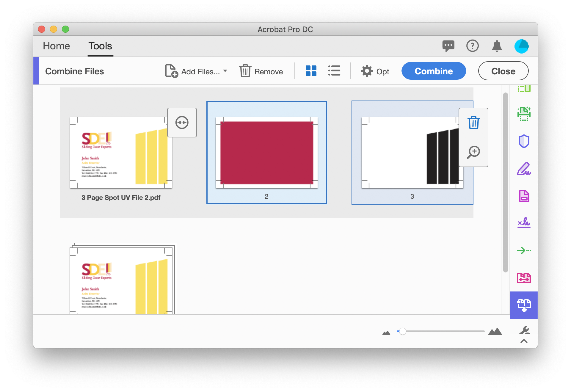Select page 2 thumbnail of the PDF

tap(266, 152)
